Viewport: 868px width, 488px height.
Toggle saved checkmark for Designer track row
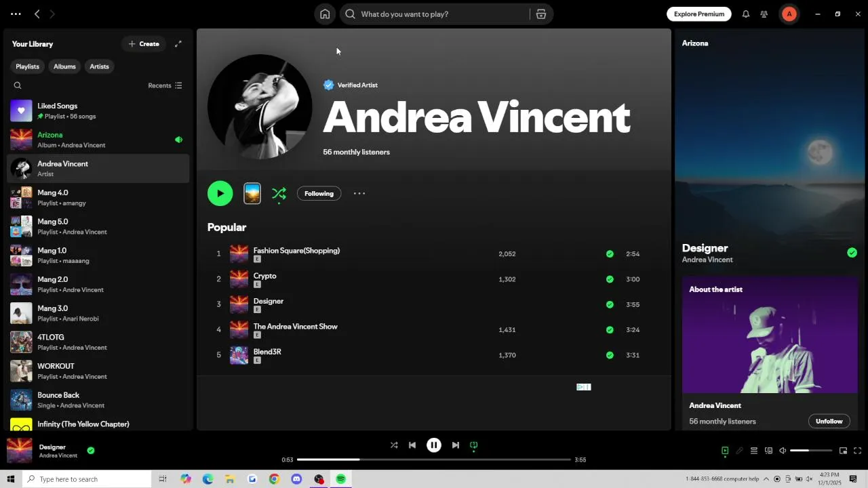(610, 304)
